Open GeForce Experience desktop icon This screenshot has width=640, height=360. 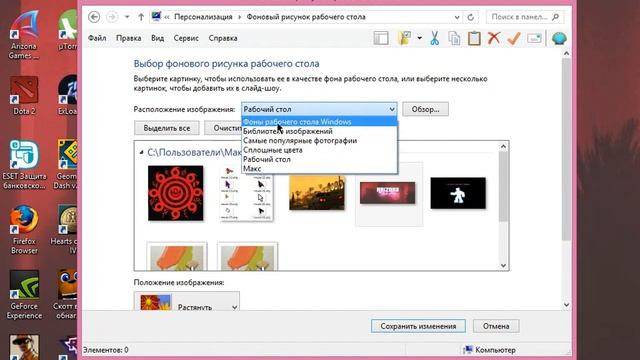[x=24, y=295]
